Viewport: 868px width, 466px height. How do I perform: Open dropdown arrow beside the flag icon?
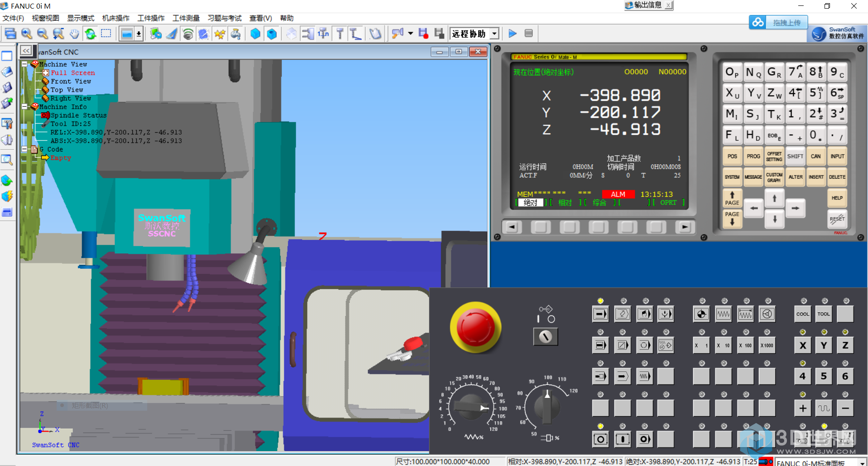[x=410, y=34]
